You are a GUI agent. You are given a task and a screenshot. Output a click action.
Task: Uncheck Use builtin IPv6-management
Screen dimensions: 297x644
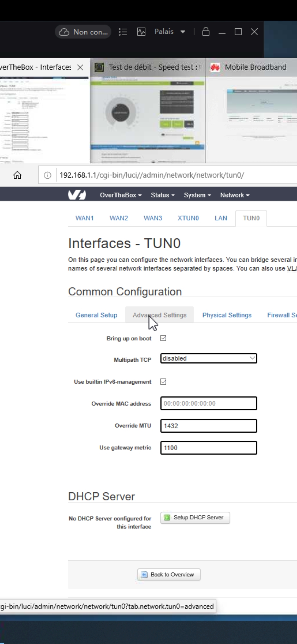coord(163,382)
